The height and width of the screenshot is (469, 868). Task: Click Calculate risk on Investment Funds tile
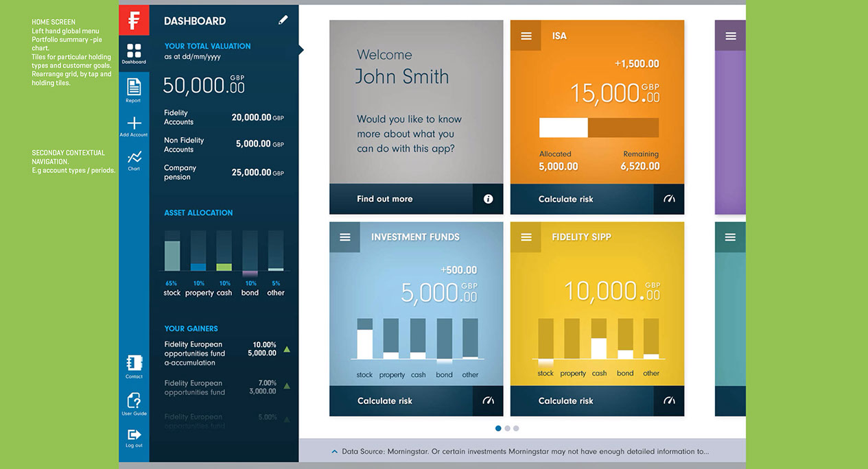click(385, 400)
